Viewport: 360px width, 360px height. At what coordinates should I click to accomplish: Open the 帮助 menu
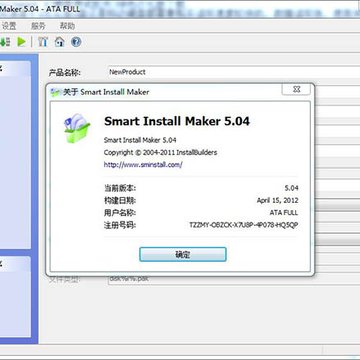coord(67,26)
